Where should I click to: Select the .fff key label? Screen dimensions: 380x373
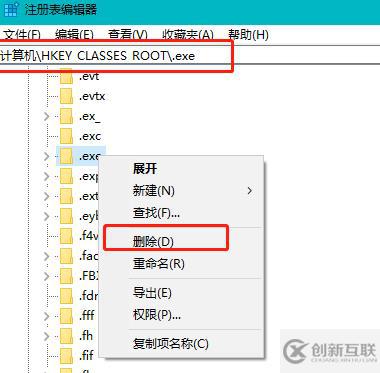point(87,316)
